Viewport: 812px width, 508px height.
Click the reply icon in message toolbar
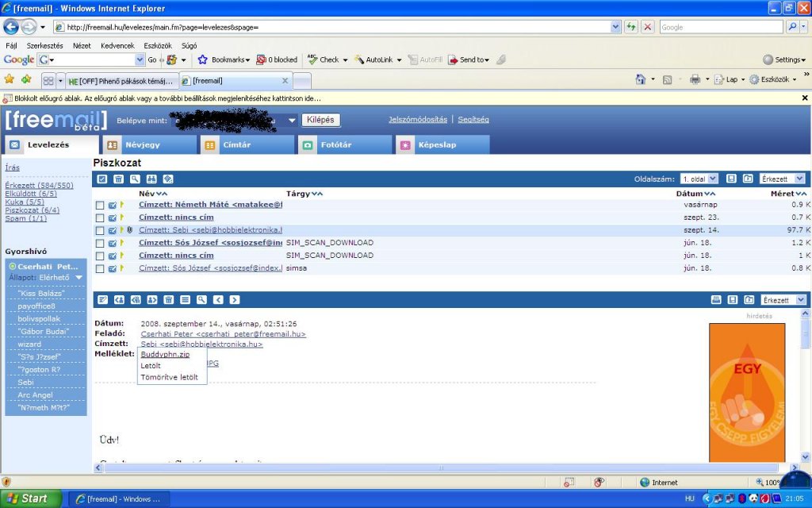tap(119, 299)
